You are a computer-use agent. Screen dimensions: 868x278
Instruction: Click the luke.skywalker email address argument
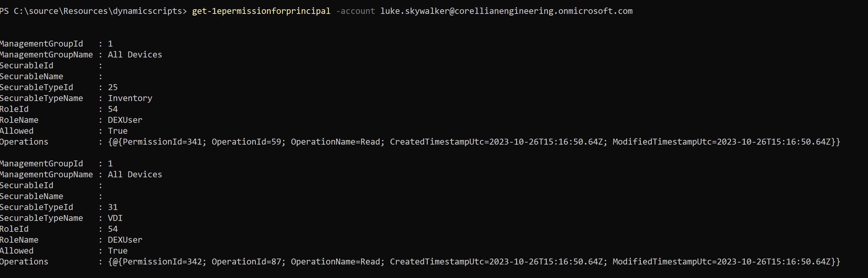[506, 11]
